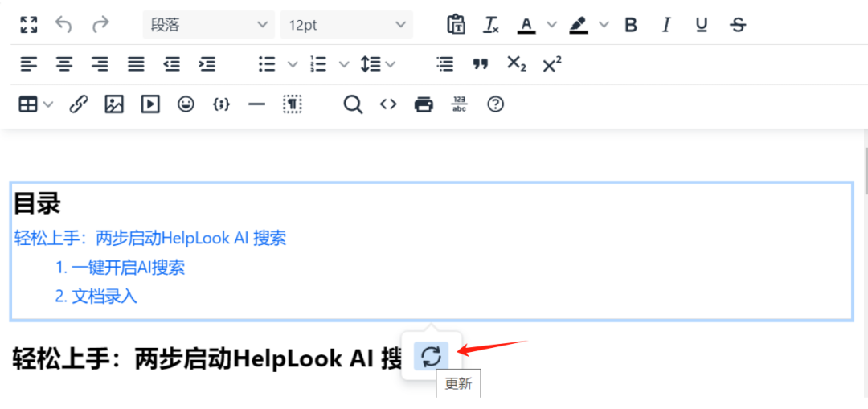
Task: Show the word count
Action: click(x=460, y=104)
